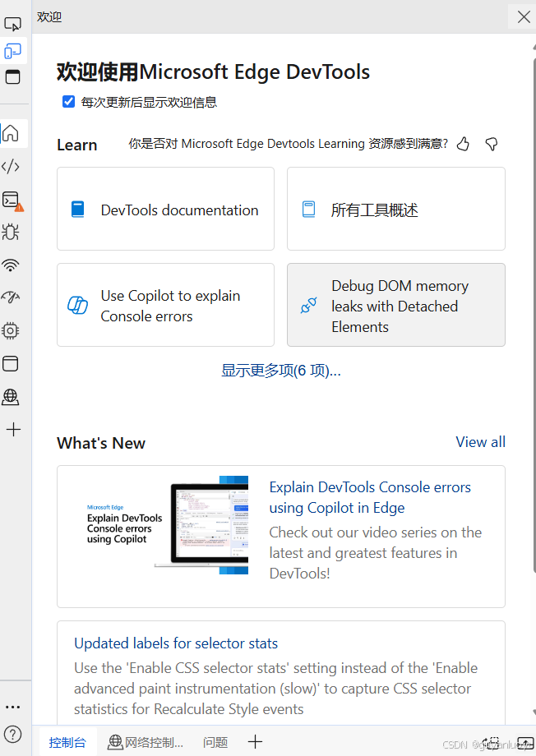Select the 欢迎 tab title
This screenshot has height=756, width=536.
(x=49, y=17)
